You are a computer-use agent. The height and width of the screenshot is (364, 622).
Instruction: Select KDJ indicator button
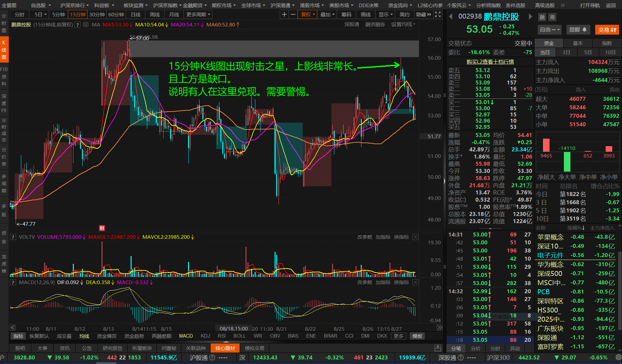[205, 336]
